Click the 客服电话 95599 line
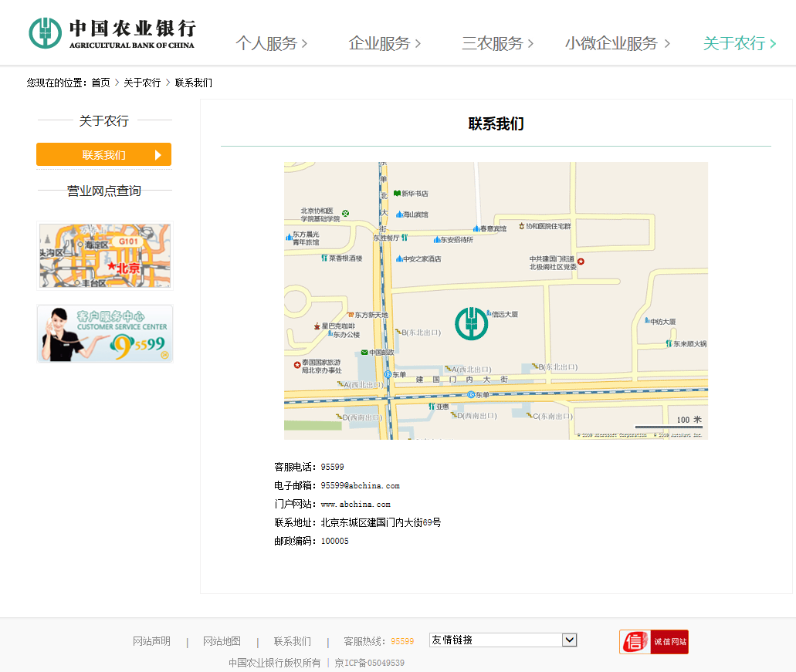The image size is (796, 672). tap(309, 467)
